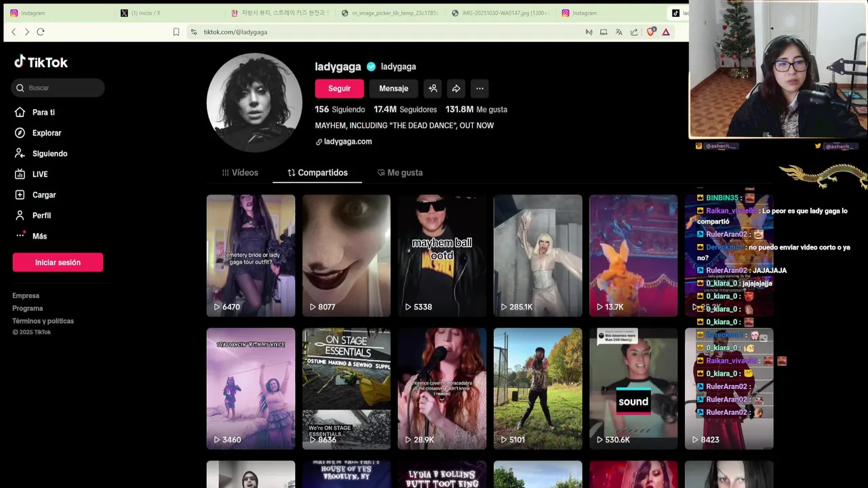The image size is (868, 488).
Task: Open the three-dots more options menu
Action: 479,89
